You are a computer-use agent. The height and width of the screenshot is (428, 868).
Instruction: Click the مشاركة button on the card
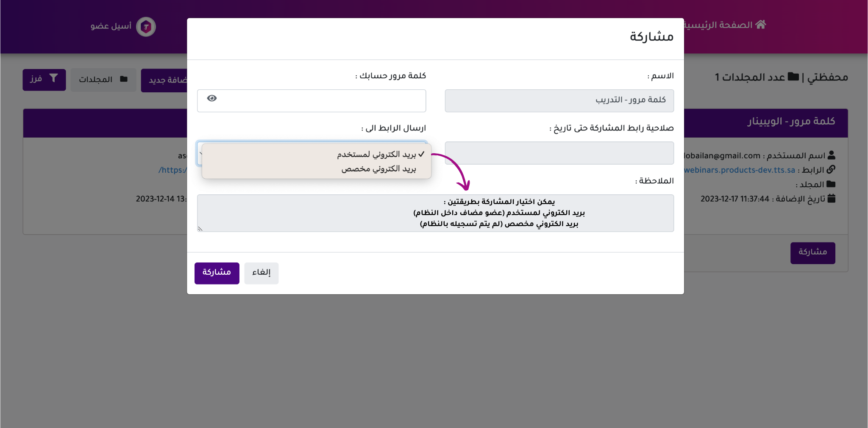pyautogui.click(x=812, y=253)
